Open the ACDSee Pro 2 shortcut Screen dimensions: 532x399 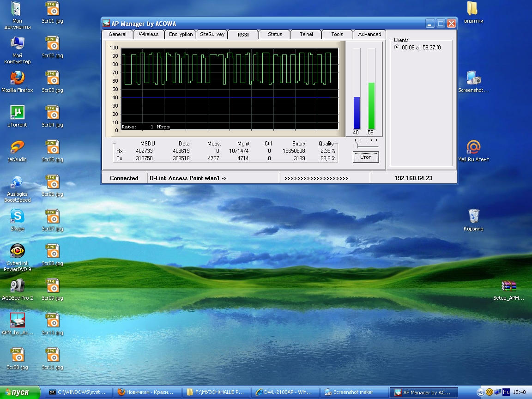tap(17, 286)
